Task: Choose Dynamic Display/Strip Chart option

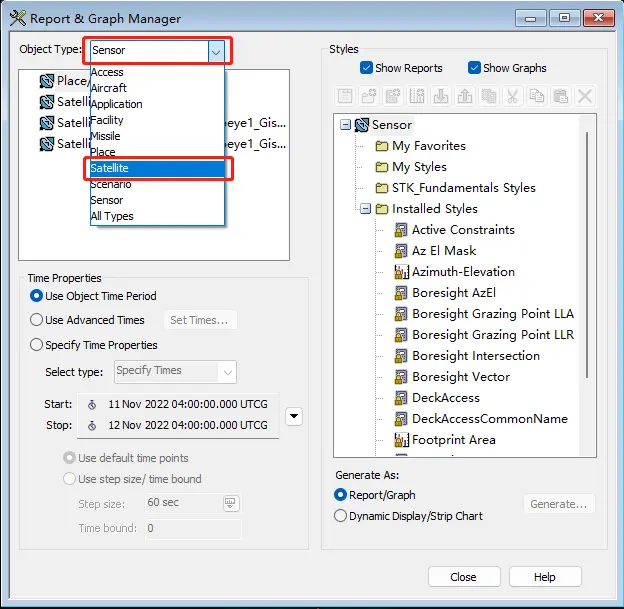Action: 340,516
